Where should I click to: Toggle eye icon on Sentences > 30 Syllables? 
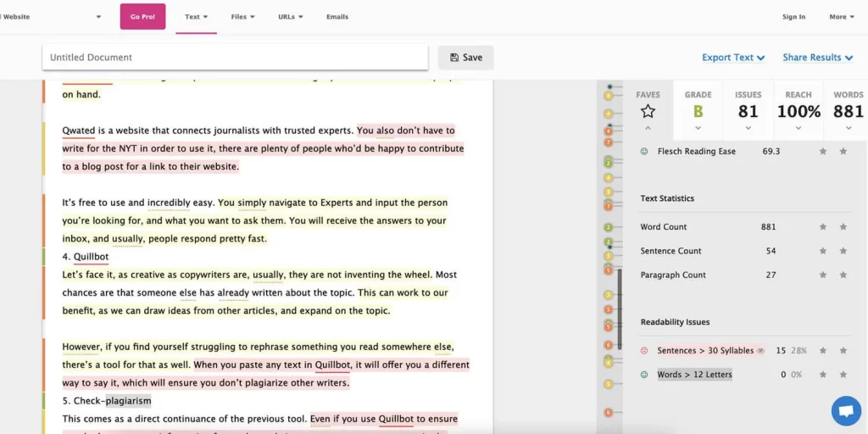point(760,350)
